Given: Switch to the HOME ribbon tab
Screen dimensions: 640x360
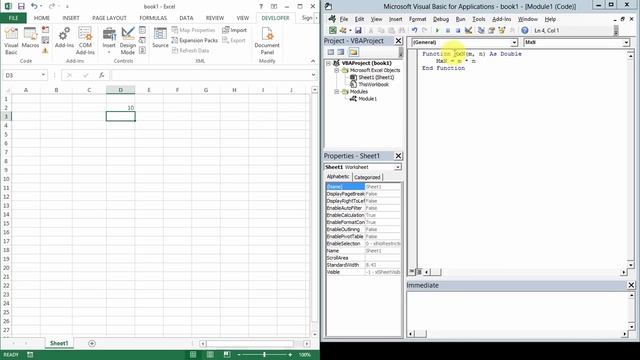Looking at the screenshot, I should 42,18.
